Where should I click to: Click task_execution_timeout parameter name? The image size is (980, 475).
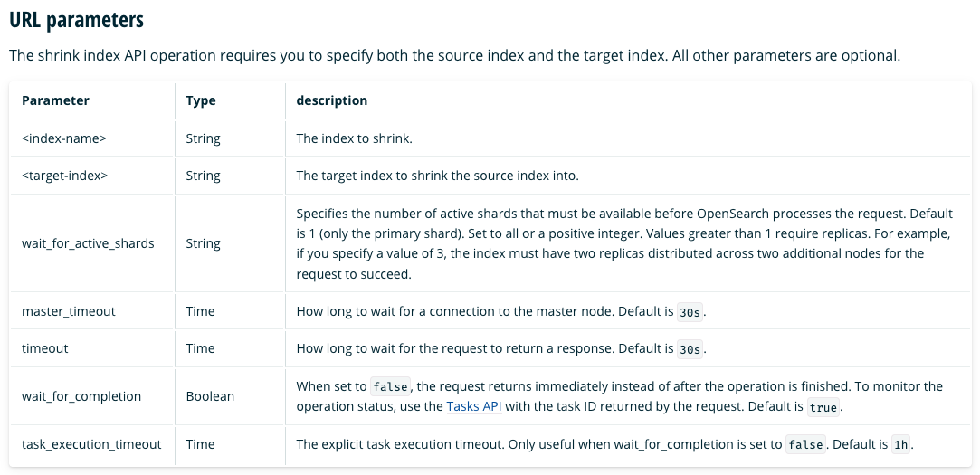click(91, 444)
